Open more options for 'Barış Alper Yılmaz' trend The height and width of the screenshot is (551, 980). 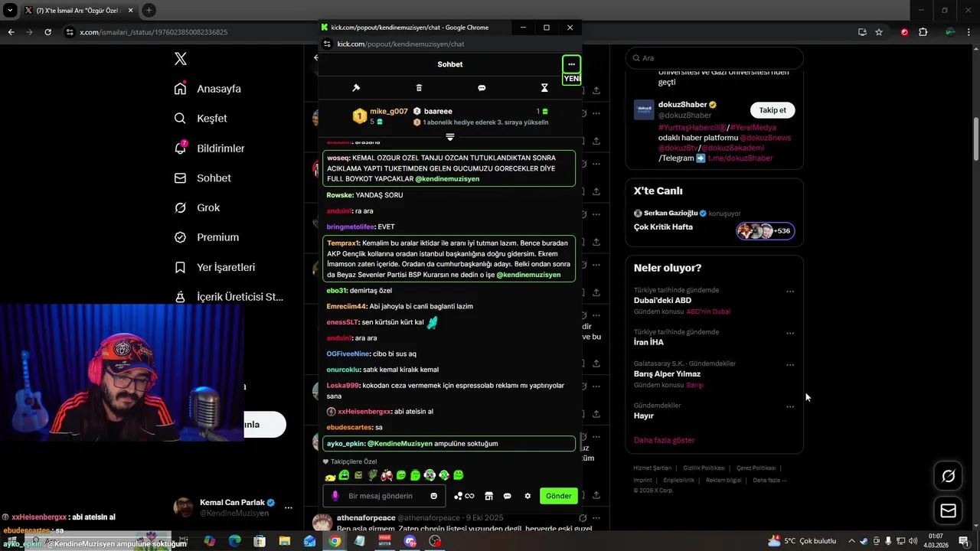tap(790, 365)
